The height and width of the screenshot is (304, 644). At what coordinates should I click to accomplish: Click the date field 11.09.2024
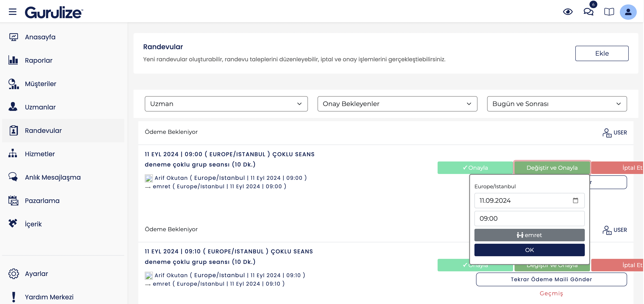[529, 200]
